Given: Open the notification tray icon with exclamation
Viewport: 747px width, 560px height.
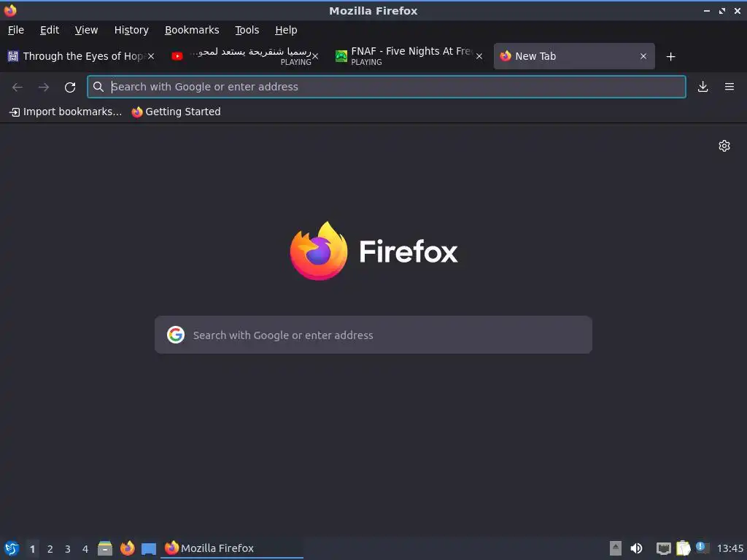Looking at the screenshot, I should point(703,548).
